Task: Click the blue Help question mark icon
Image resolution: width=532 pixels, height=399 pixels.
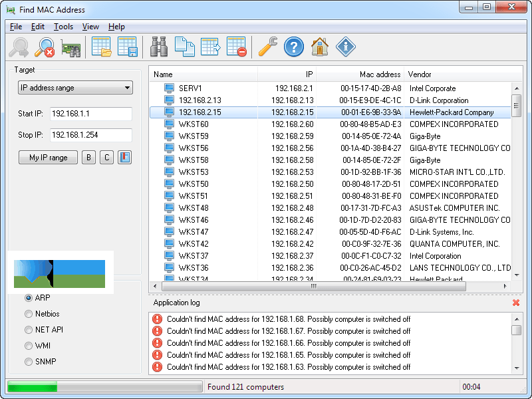Action: pos(293,47)
